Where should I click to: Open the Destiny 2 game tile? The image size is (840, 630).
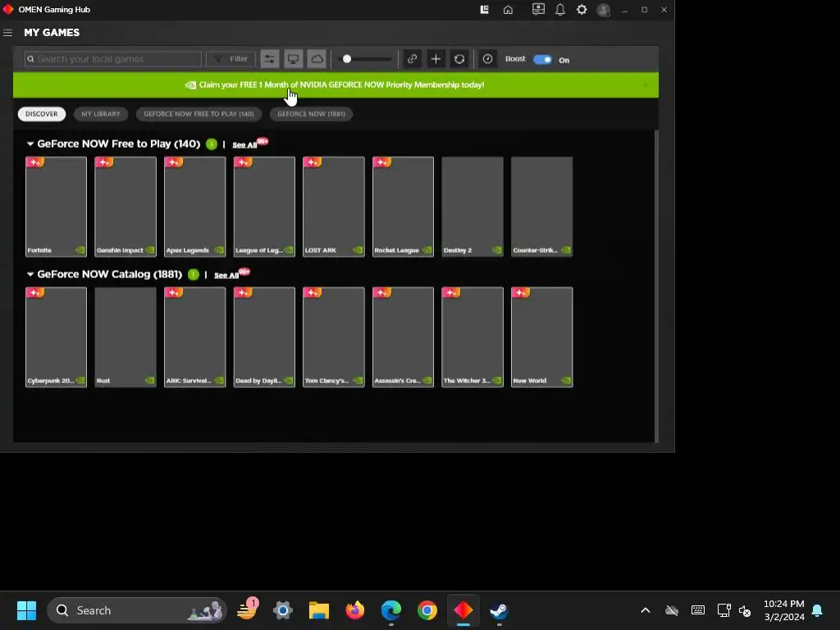point(472,207)
